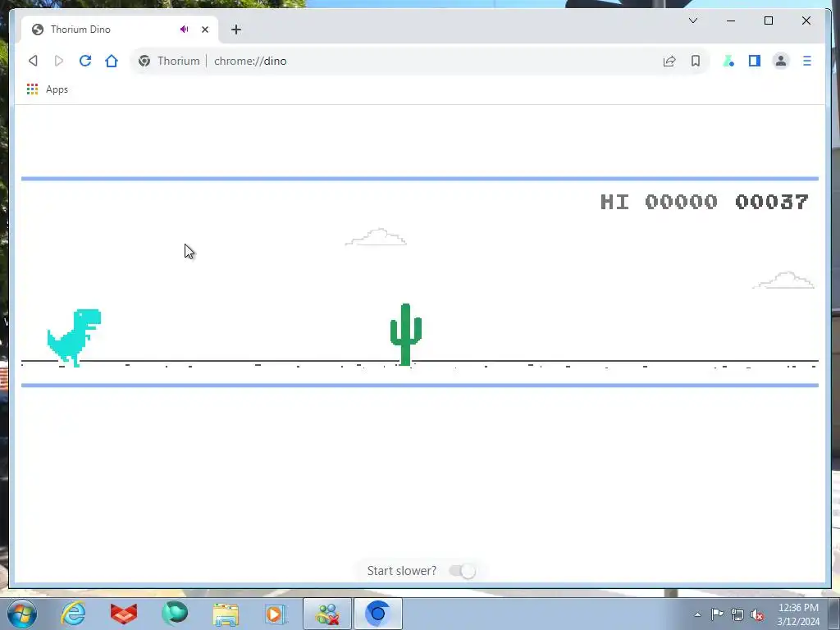Reload the chrome://dino page
This screenshot has height=630, width=840.
point(85,61)
